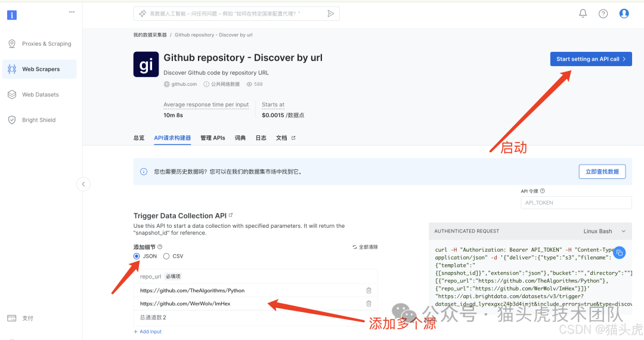The height and width of the screenshot is (340, 644).
Task: Switch to the 总览 tab
Action: [139, 138]
